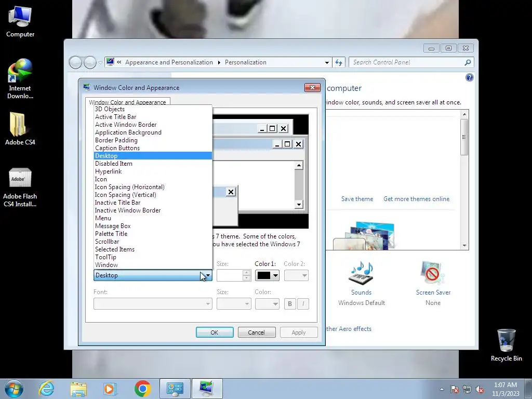Viewport: 532px width, 399px height.
Task: Click the Windows Default sounds label
Action: 362,303
